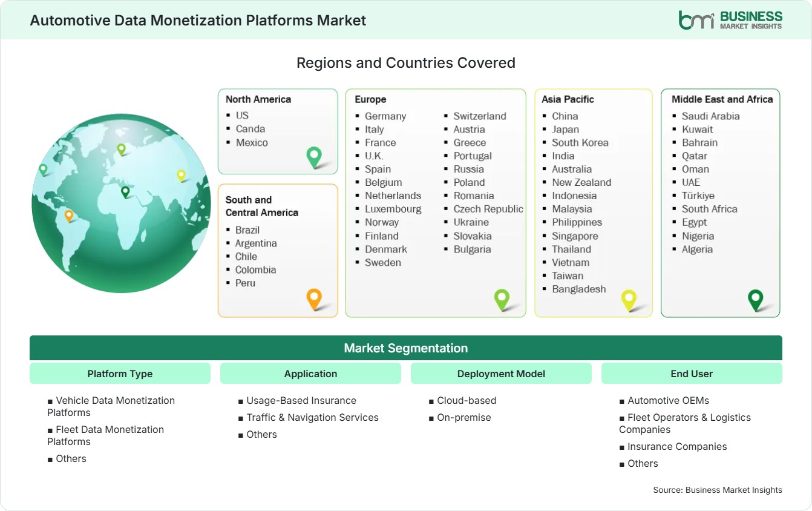
Task: Click 'Cloud-based' under Deployment Model
Action: pyautogui.click(x=462, y=401)
